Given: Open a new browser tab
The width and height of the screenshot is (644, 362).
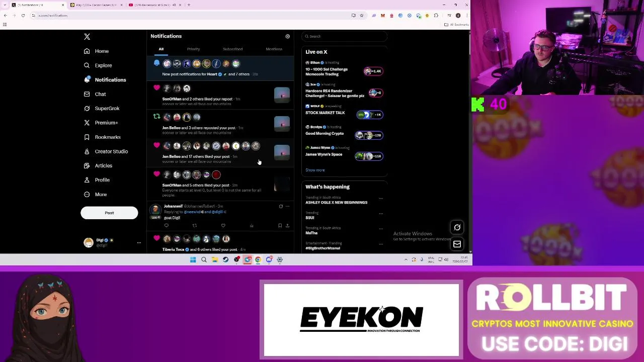Looking at the screenshot, I should coord(189,5).
